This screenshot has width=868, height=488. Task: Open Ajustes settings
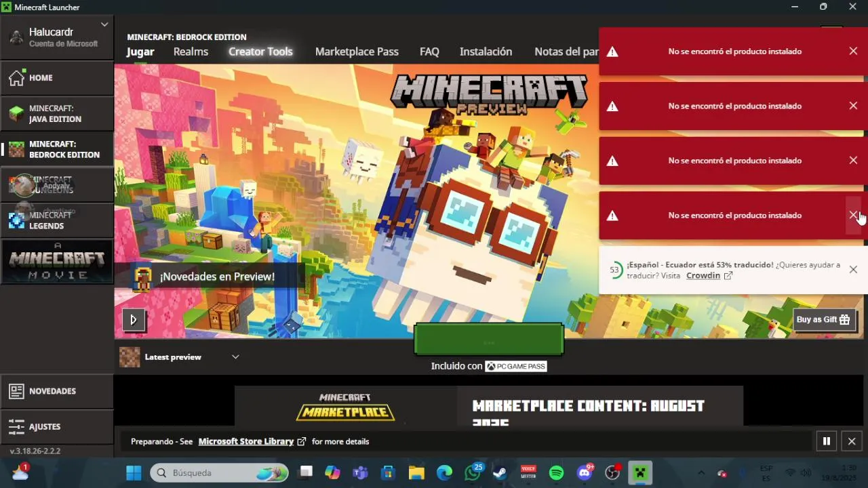57,426
